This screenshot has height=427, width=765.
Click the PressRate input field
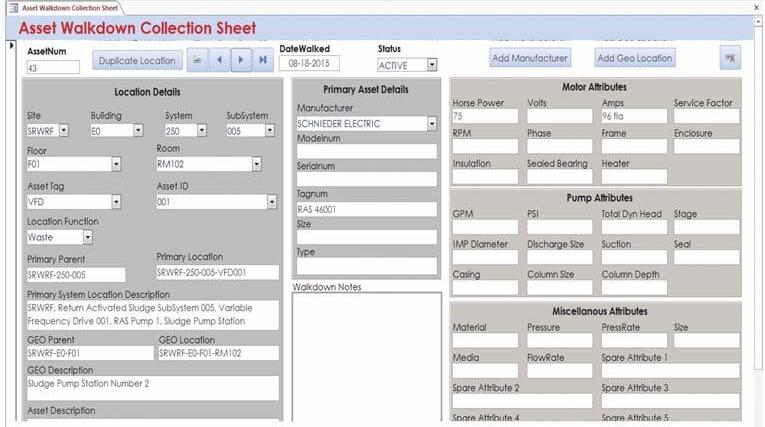pyautogui.click(x=634, y=340)
